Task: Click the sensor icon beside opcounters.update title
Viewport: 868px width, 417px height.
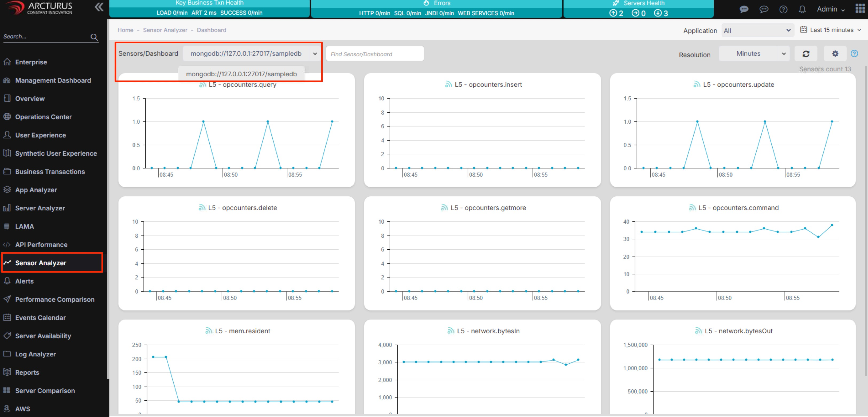Action: coord(697,84)
